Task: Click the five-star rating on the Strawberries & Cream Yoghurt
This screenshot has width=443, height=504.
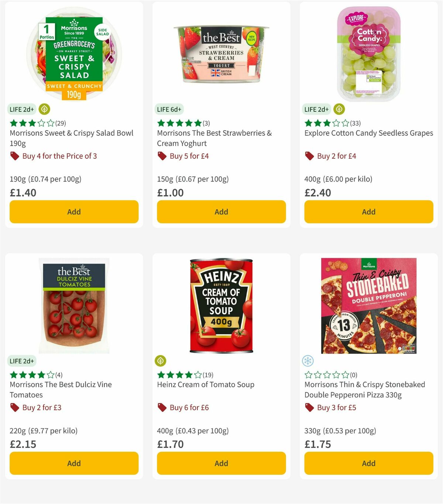Action: [178, 123]
